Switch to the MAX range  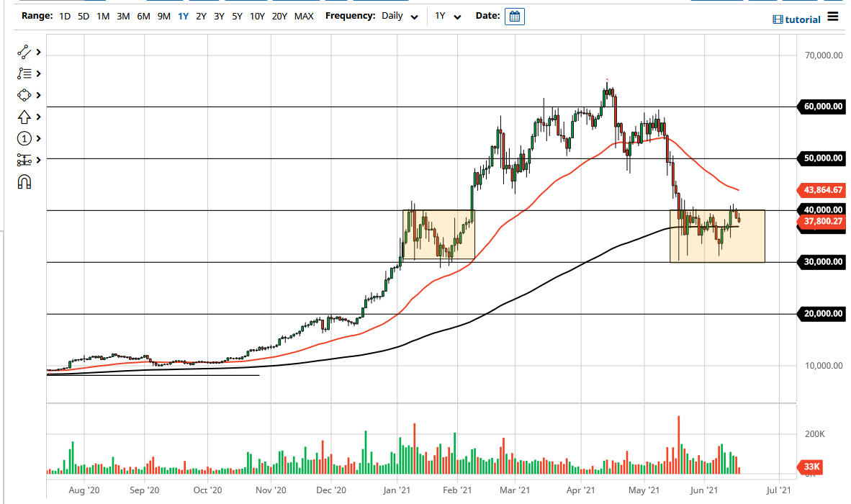pos(304,15)
